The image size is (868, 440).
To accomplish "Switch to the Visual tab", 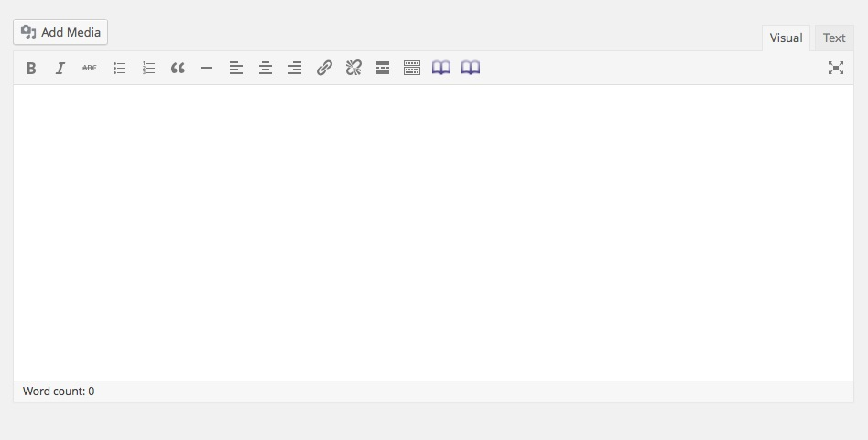I will coord(786,38).
